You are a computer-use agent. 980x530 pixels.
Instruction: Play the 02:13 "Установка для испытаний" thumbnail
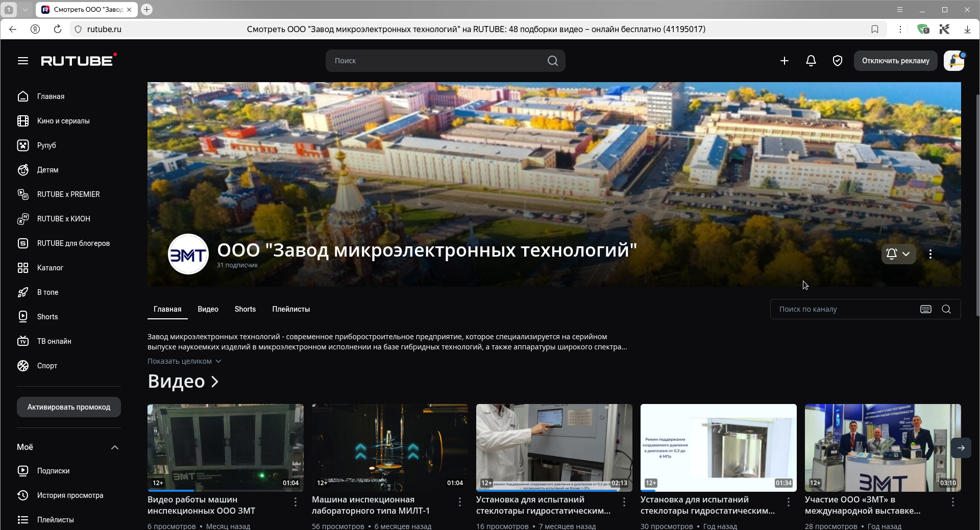[554, 448]
